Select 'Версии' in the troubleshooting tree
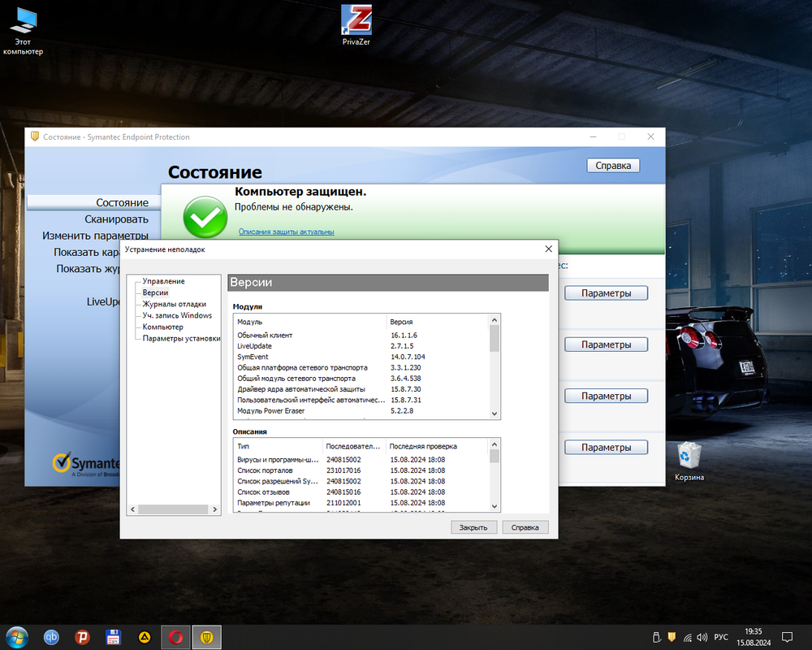 (x=155, y=292)
